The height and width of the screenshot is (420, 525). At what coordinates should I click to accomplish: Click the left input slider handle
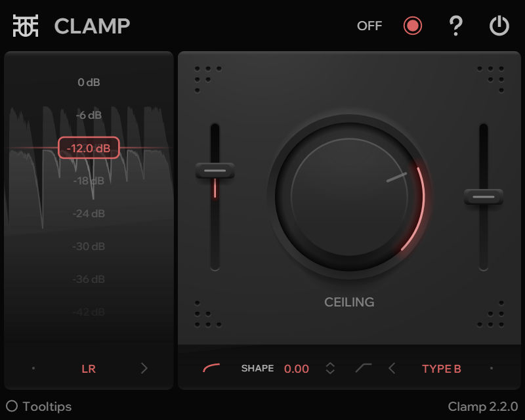[215, 171]
